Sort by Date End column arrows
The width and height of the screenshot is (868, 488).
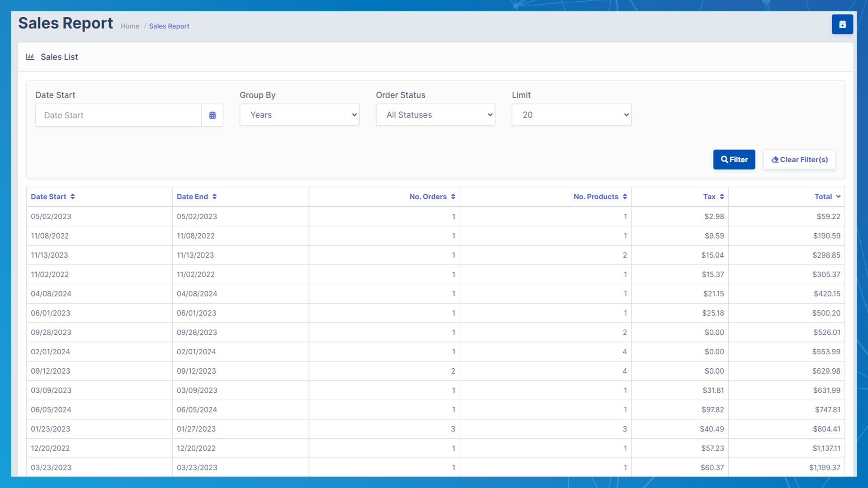tap(215, 197)
